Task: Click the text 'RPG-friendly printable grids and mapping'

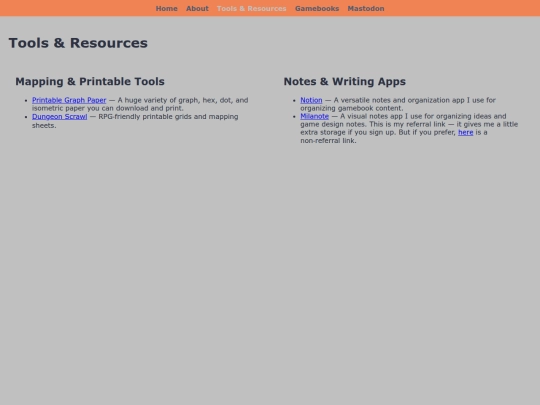Action: point(168,117)
